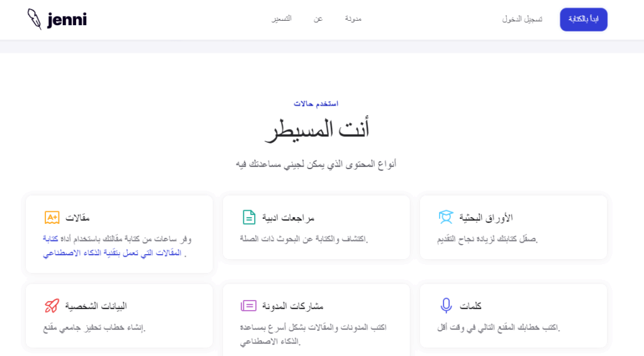Select the الأوراق البحثية card title

[x=486, y=218]
